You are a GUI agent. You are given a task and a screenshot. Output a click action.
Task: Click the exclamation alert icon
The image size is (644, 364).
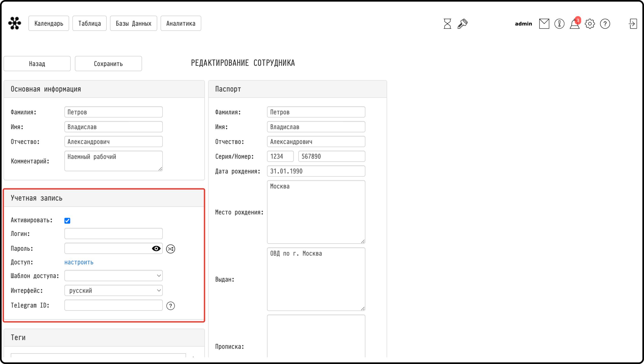point(559,24)
